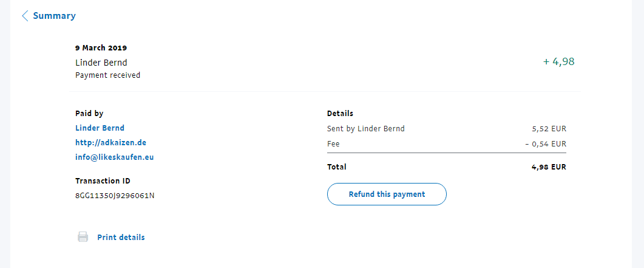Open the http://adkaizen.de website link

[x=110, y=142]
